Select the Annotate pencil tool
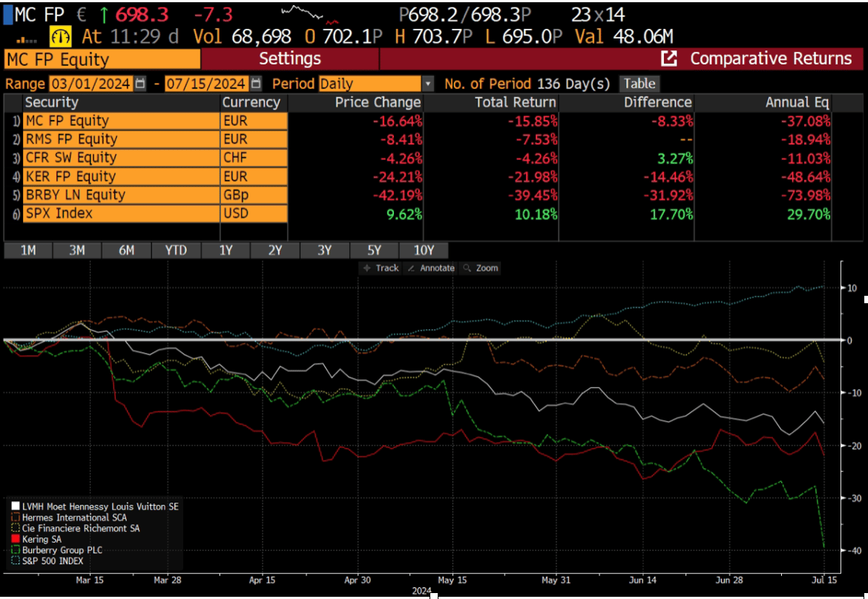Viewport: 868px width, 599px height. [x=432, y=268]
